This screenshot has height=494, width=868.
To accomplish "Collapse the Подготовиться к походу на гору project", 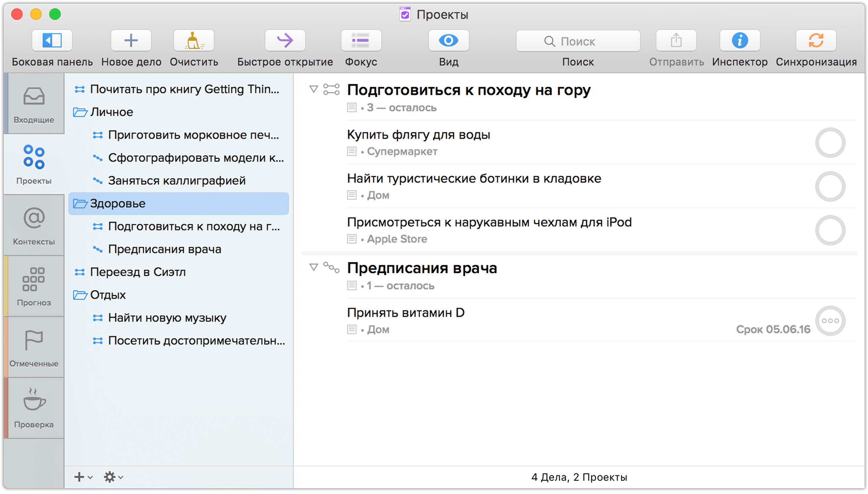I will tap(314, 89).
